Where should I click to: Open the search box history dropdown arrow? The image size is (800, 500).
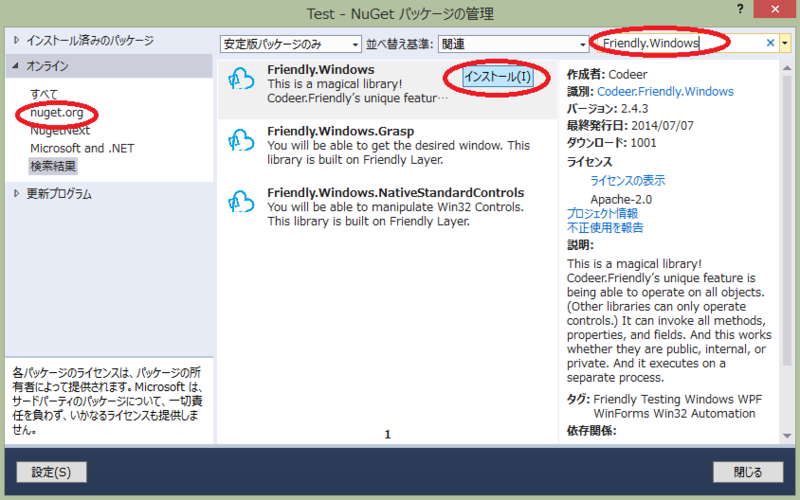[x=785, y=43]
